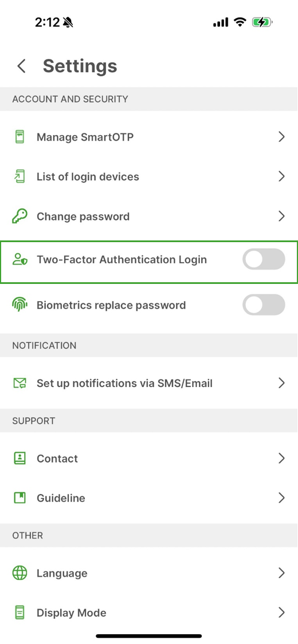This screenshot has height=644, width=298.
Task: Expand Language options via right chevron
Action: 281,573
